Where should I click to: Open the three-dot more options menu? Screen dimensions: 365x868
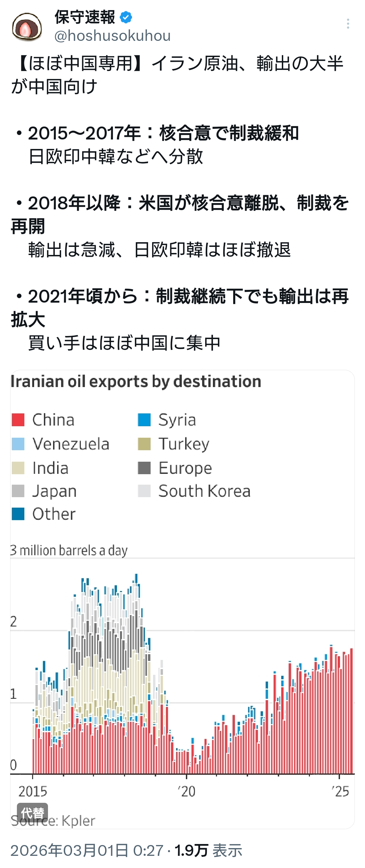(348, 24)
